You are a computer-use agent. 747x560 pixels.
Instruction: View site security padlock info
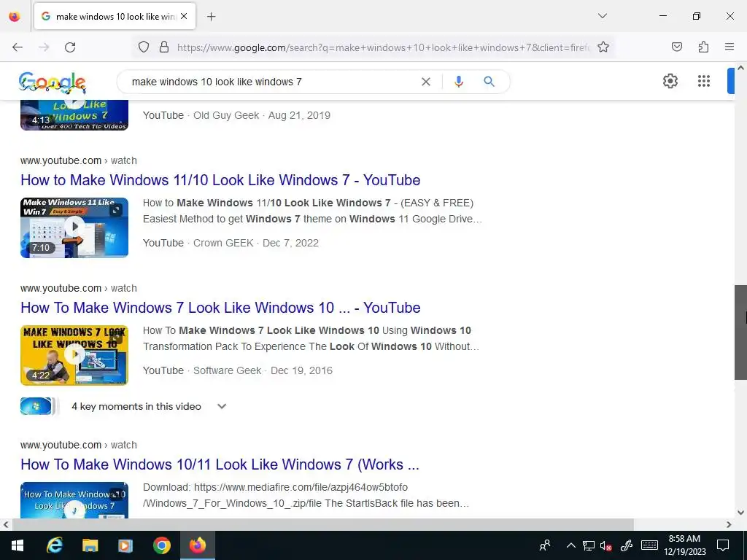(164, 47)
